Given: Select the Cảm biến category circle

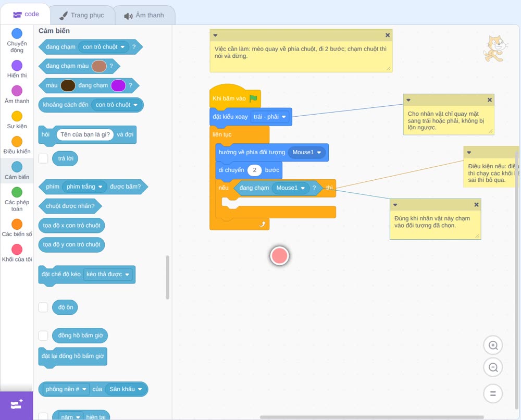Looking at the screenshot, I should (17, 167).
